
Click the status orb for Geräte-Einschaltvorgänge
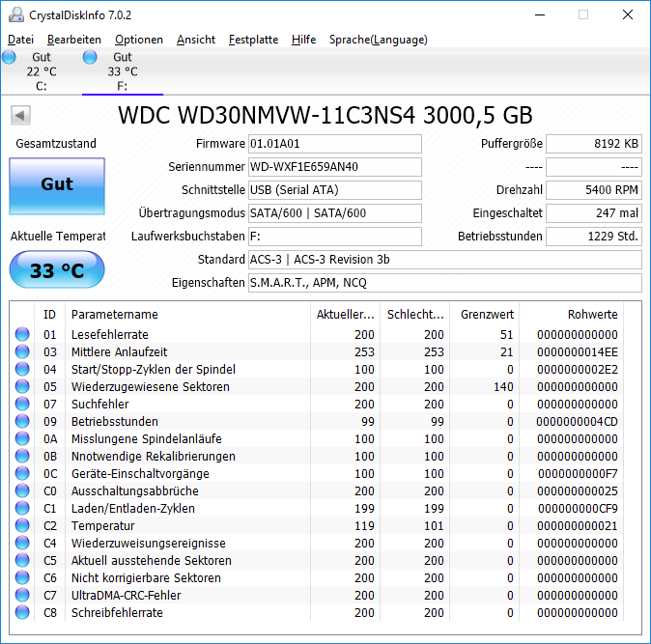(x=22, y=473)
